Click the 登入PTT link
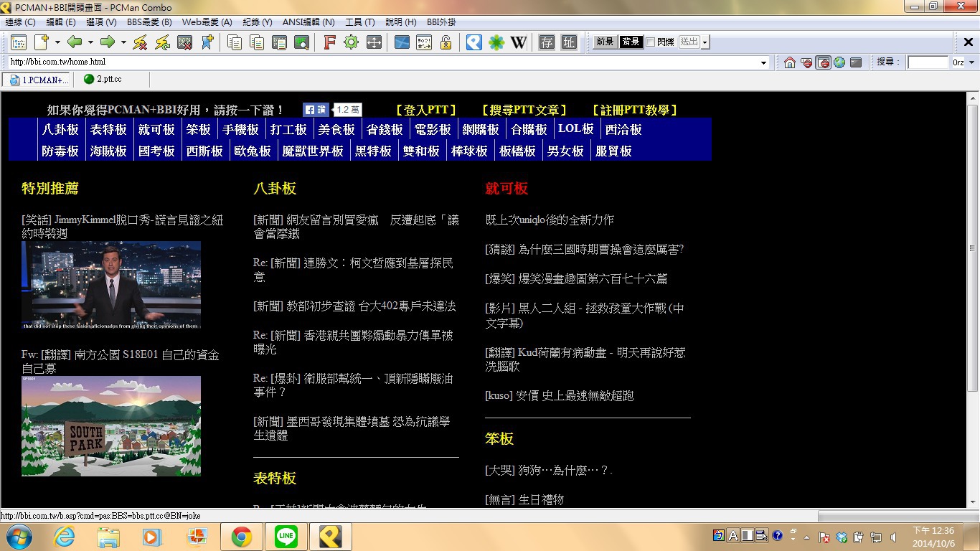Viewport: 980px width, 551px height. [426, 110]
